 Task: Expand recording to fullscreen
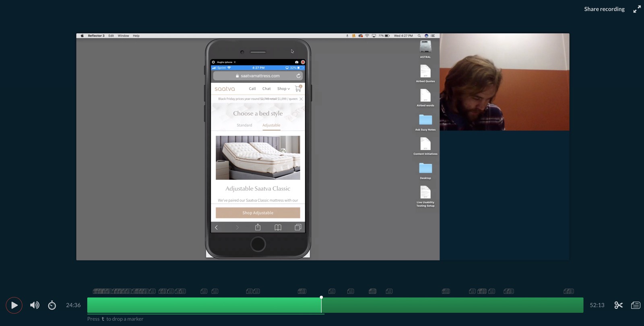pyautogui.click(x=637, y=9)
